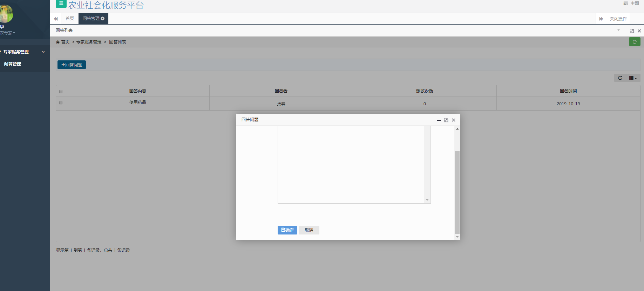This screenshot has height=291, width=644.
Task: Refresh the table with the reload icon
Action: [620, 78]
